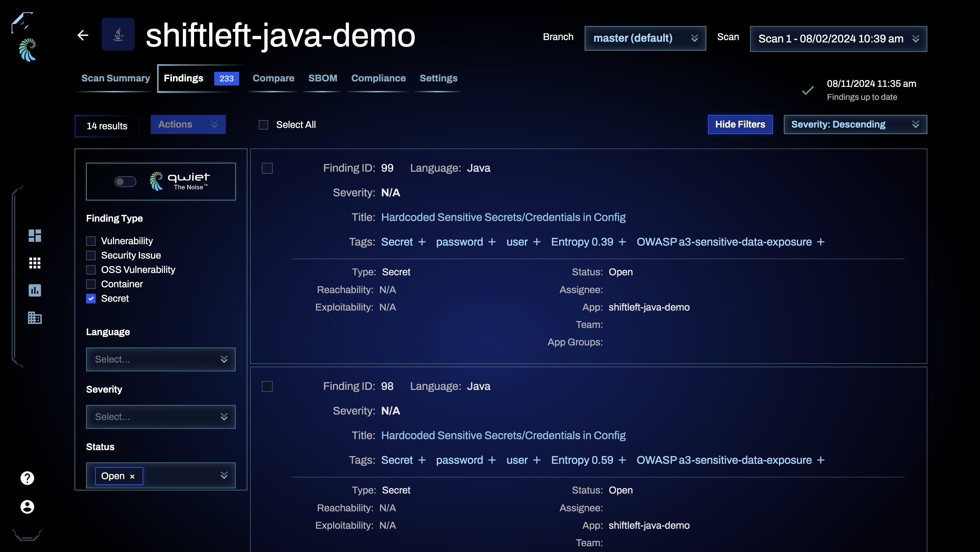The height and width of the screenshot is (552, 980).
Task: Open finding 99 Hardcoded Sensitive Secrets title
Action: click(503, 218)
